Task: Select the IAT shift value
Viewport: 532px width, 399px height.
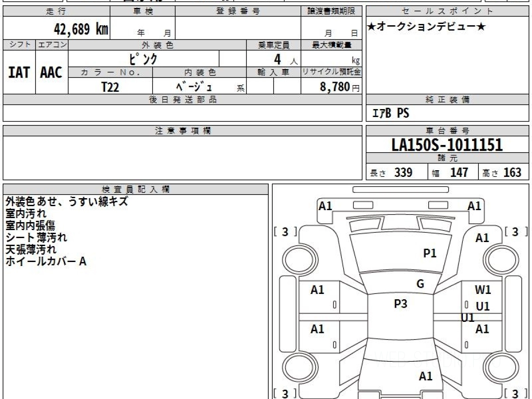Action: click(19, 72)
